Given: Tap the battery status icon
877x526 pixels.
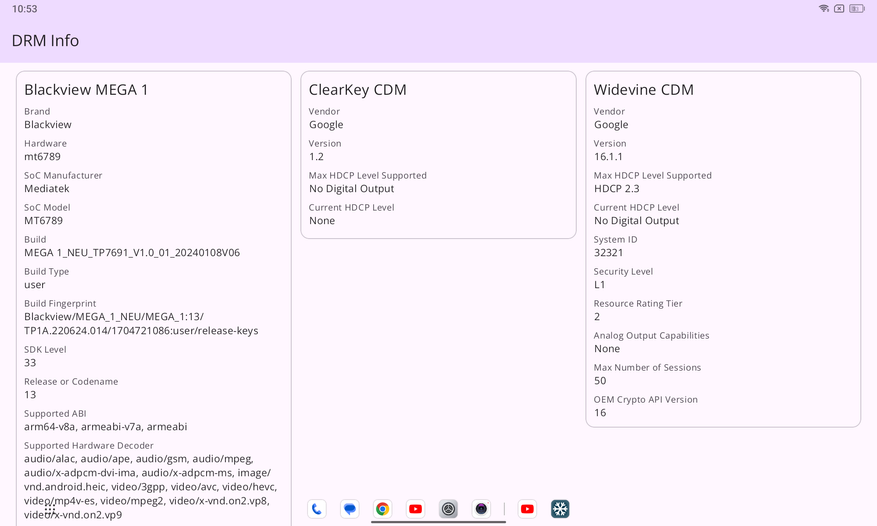Looking at the screenshot, I should point(856,8).
